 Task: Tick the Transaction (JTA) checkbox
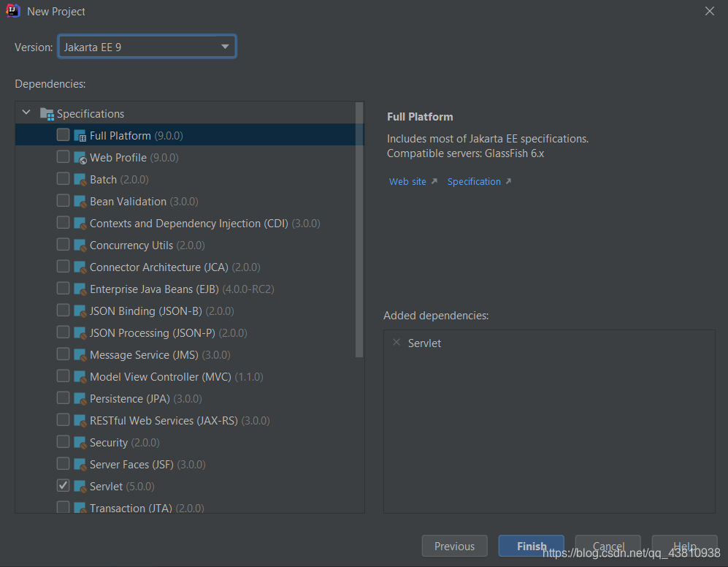pos(63,506)
